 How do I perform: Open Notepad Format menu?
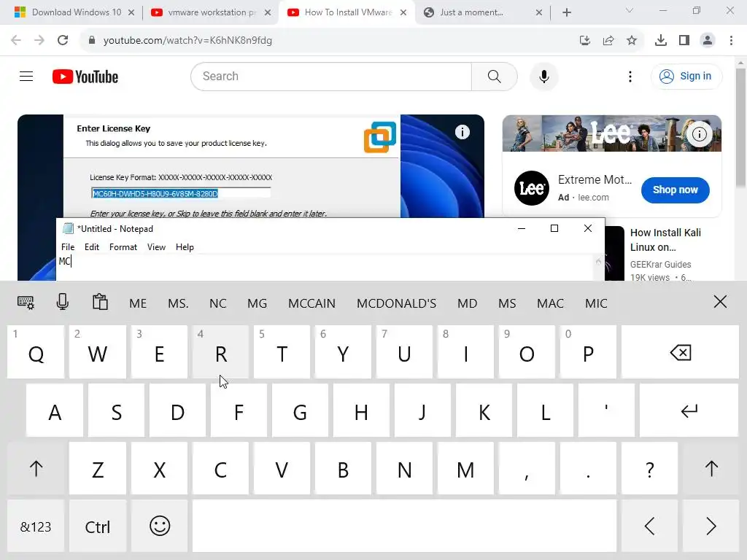[123, 246]
